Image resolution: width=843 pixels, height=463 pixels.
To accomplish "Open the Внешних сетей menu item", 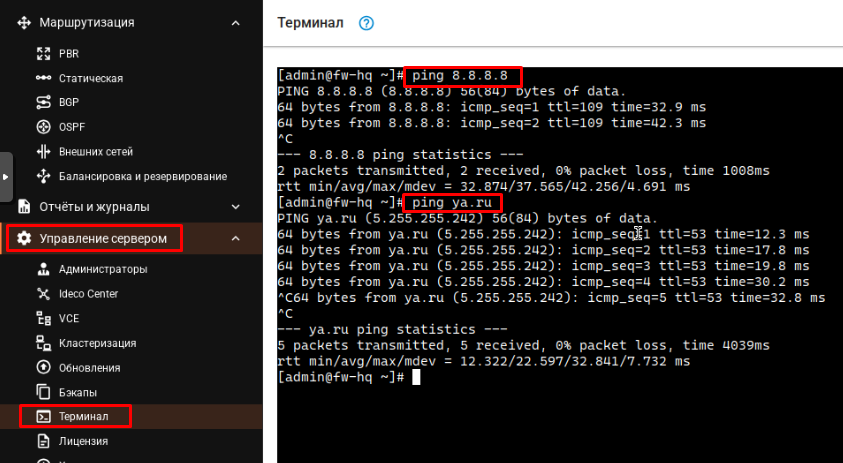I will (96, 152).
